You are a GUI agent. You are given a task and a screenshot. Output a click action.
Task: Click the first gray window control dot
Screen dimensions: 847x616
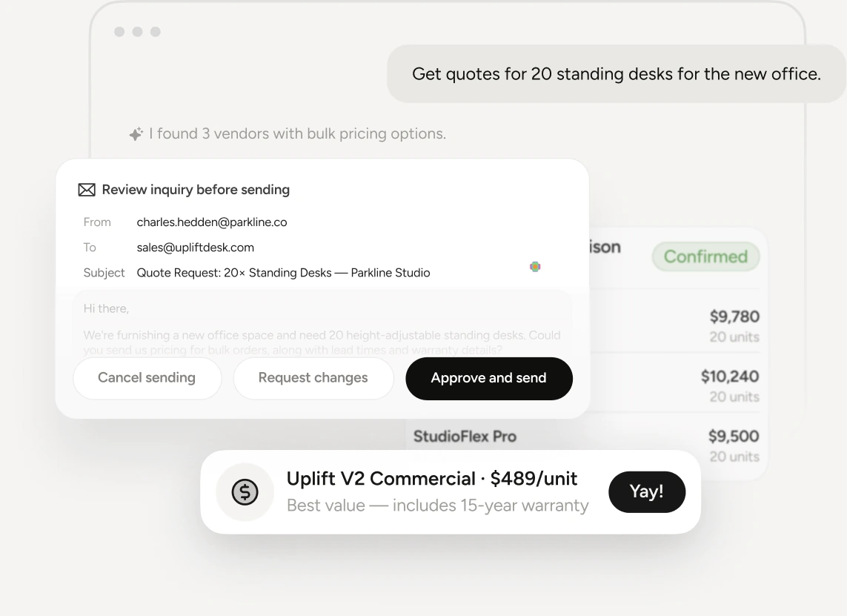tap(119, 32)
